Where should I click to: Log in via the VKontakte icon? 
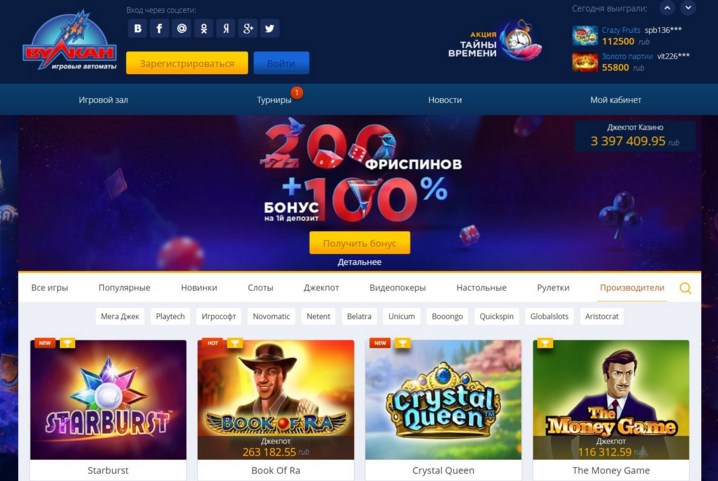tap(137, 28)
